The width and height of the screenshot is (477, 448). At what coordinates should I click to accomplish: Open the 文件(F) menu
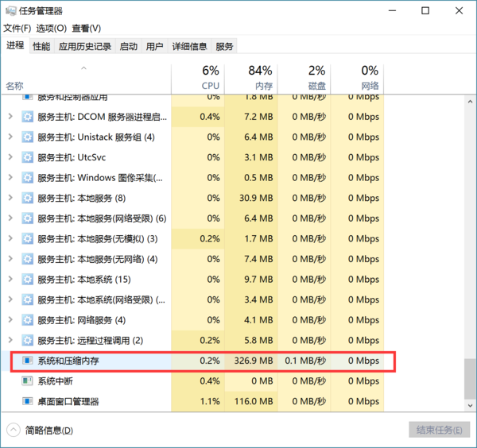coord(17,29)
